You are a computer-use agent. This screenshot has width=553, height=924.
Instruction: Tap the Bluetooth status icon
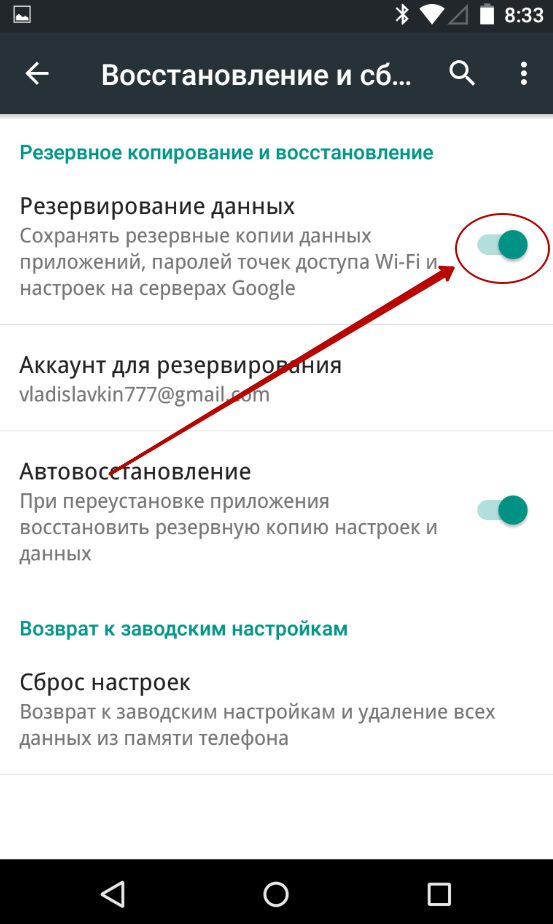pos(402,15)
